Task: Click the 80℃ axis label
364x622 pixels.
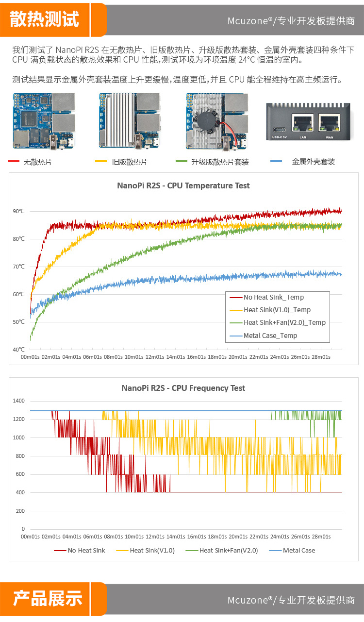Action: tap(19, 239)
